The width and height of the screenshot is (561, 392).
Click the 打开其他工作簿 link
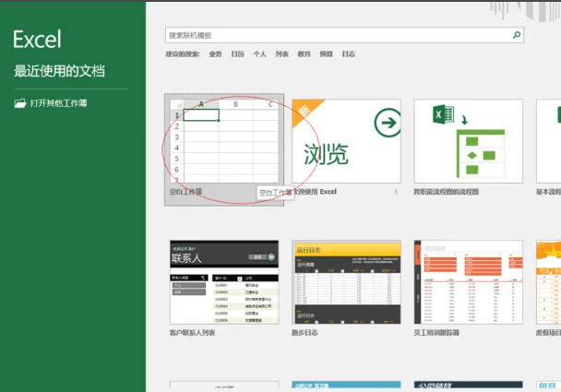pyautogui.click(x=58, y=103)
